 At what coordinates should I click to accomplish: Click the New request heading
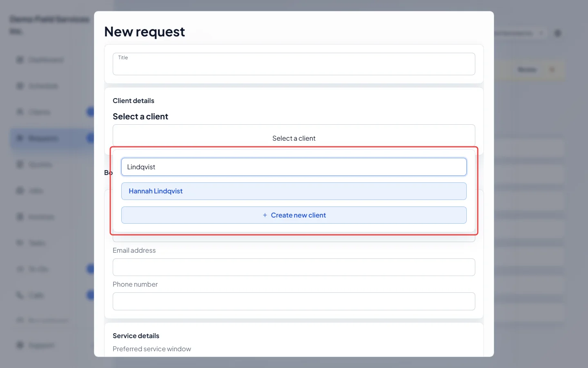tap(145, 32)
